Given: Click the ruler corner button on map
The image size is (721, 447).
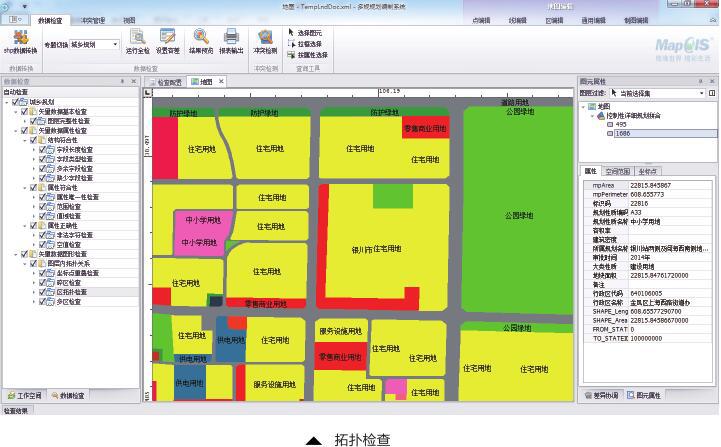Looking at the screenshot, I should (x=148, y=93).
